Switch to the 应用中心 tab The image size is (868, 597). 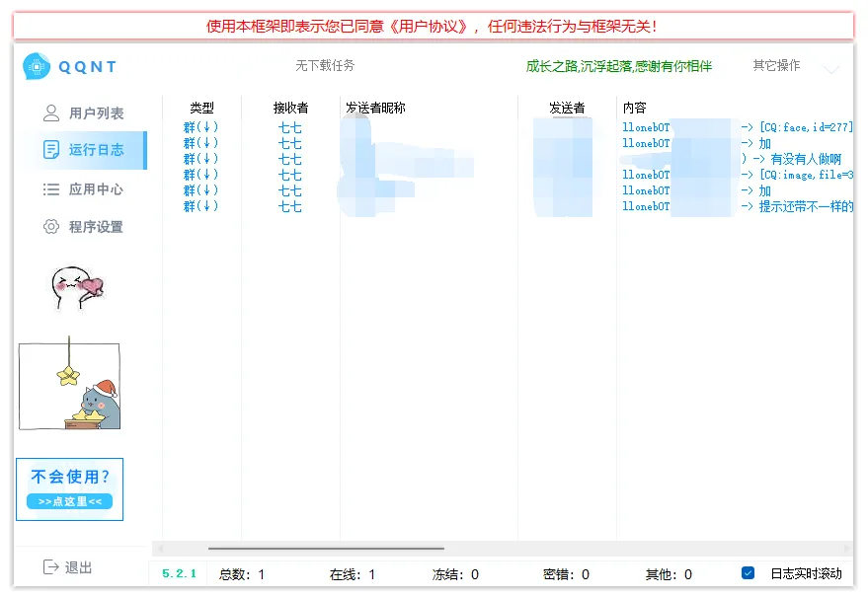pyautogui.click(x=96, y=189)
